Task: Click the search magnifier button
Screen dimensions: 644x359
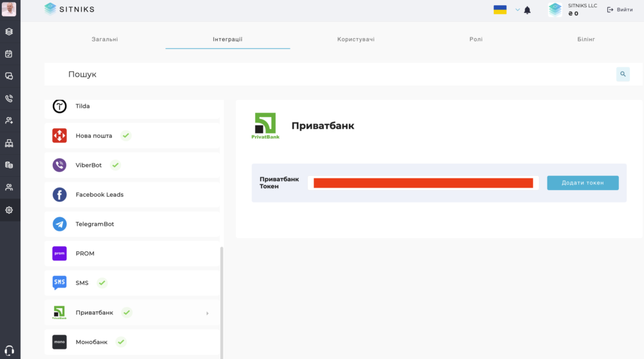Action: point(623,74)
